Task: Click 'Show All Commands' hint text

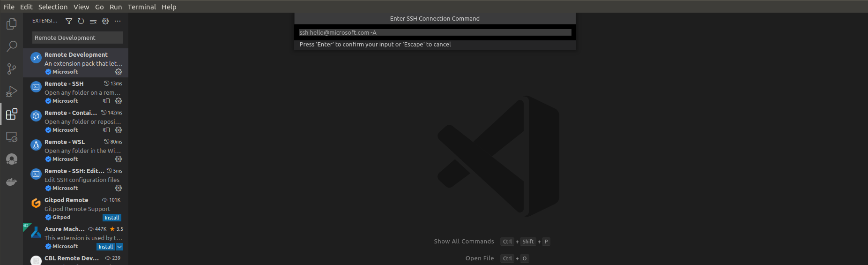Action: pos(464,242)
